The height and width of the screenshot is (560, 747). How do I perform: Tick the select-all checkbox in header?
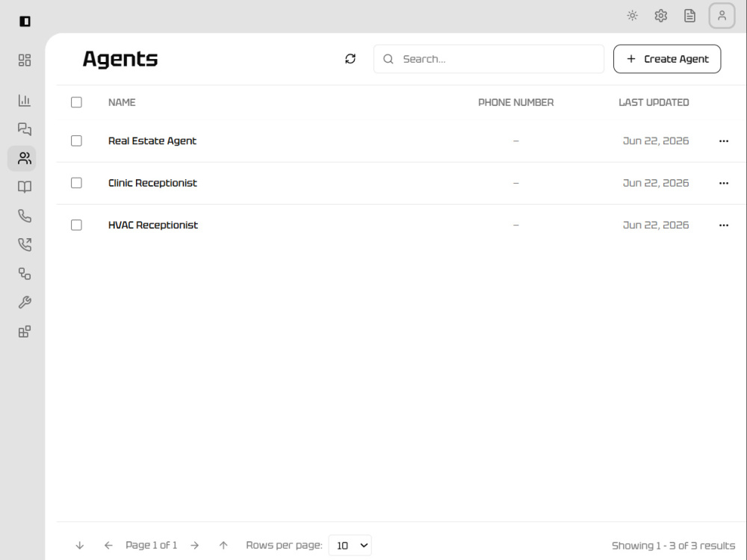76,102
